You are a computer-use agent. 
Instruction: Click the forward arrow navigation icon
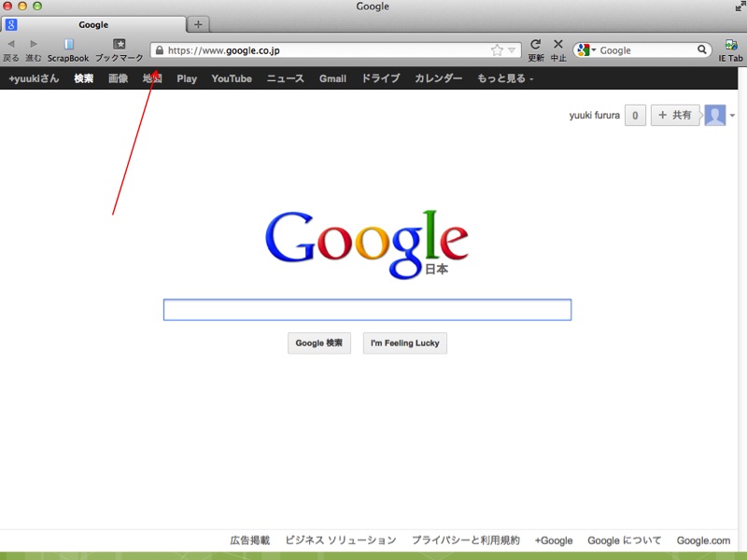(x=34, y=44)
